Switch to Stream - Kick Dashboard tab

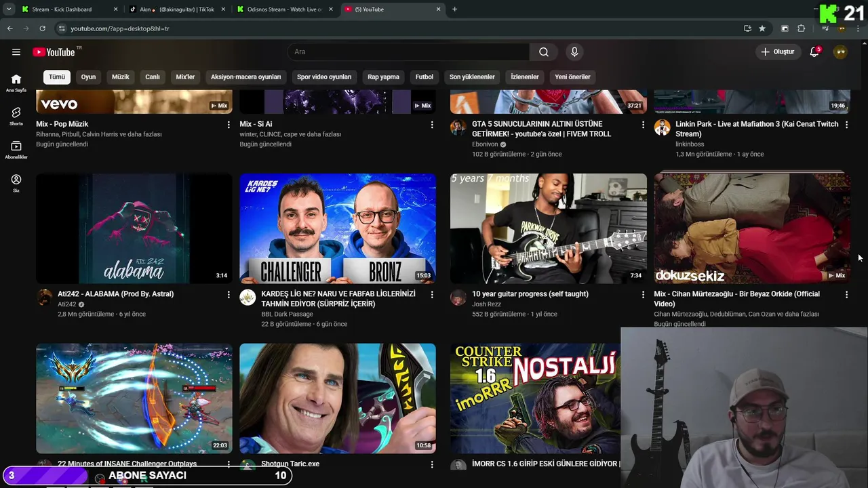(x=68, y=9)
